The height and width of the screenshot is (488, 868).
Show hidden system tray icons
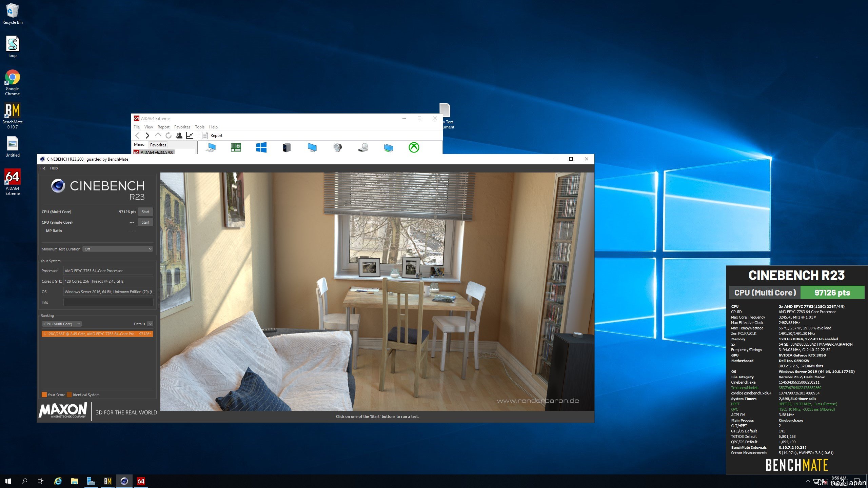pos(808,481)
